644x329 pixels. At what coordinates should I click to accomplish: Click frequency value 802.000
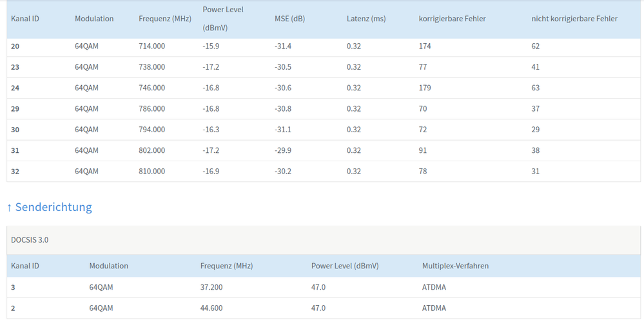(x=151, y=150)
